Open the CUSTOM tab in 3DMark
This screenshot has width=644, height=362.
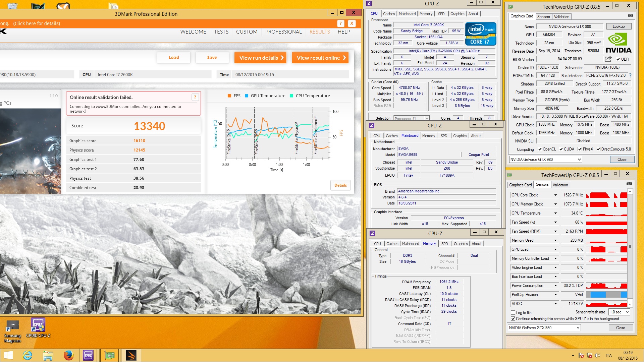pyautogui.click(x=247, y=32)
